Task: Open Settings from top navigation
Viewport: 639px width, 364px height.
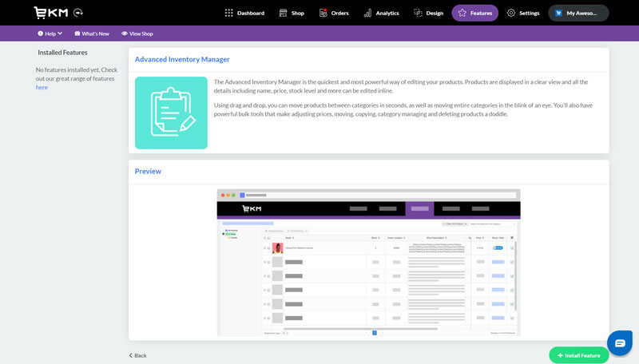Action: click(x=523, y=13)
